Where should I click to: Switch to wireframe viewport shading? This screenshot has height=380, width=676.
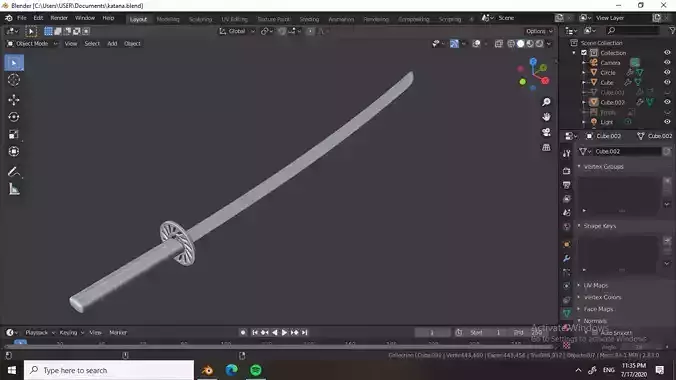[x=511, y=44]
